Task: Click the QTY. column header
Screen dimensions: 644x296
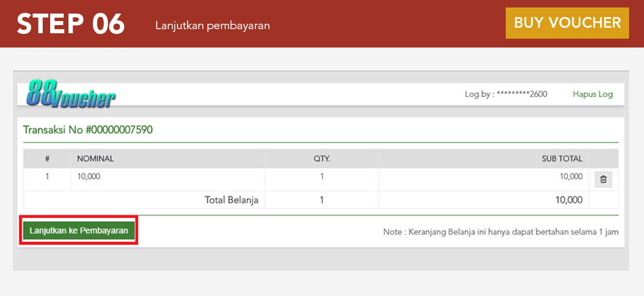Action: pos(321,159)
